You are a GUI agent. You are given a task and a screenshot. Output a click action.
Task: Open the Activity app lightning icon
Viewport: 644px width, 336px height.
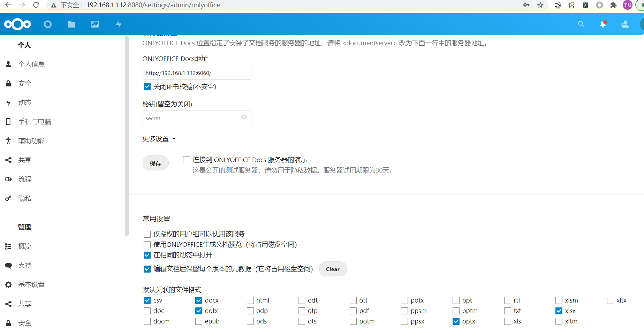(119, 24)
